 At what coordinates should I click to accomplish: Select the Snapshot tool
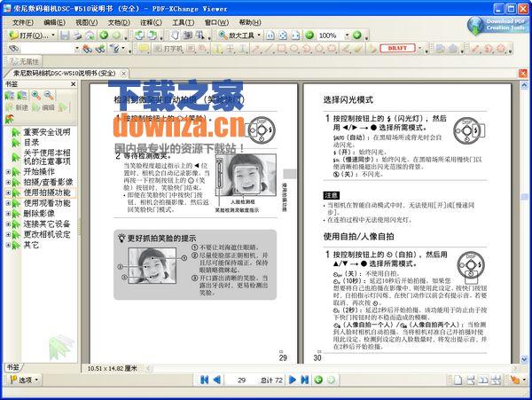point(187,35)
